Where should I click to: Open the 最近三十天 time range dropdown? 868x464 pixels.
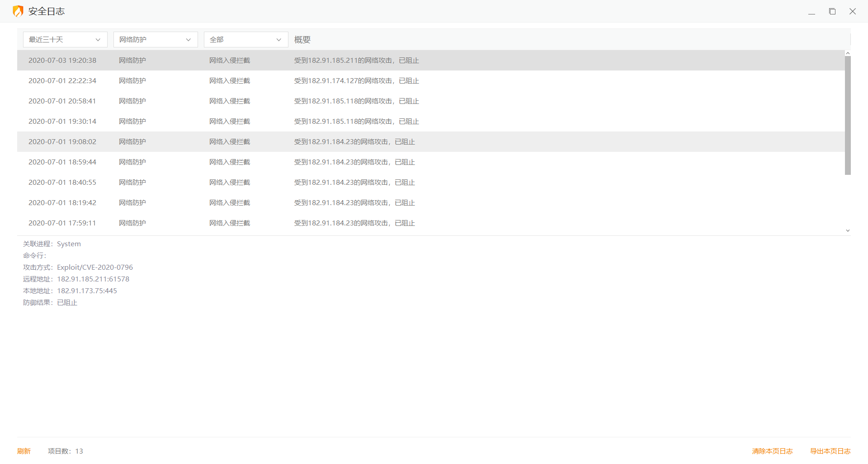coord(65,40)
